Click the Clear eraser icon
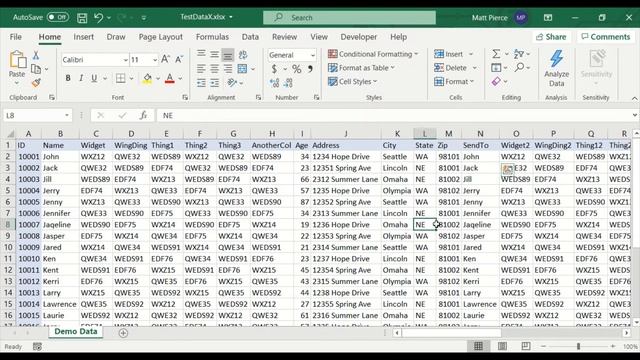640x360 pixels. [496, 82]
